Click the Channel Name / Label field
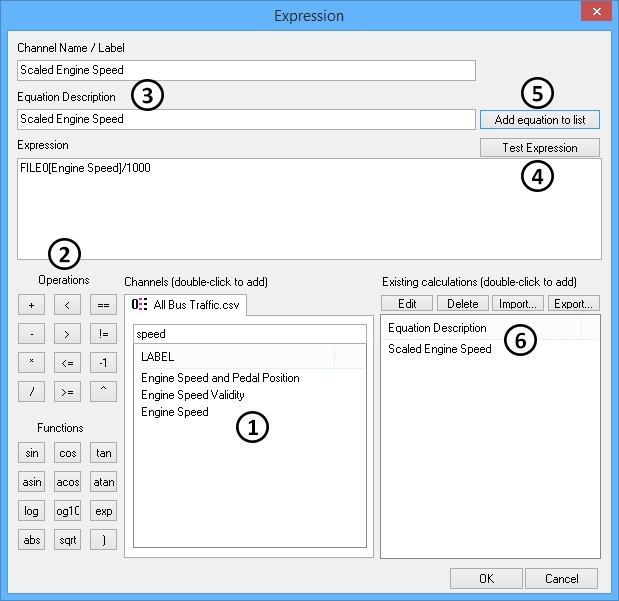Viewport: 619px width, 601px height. [246, 70]
